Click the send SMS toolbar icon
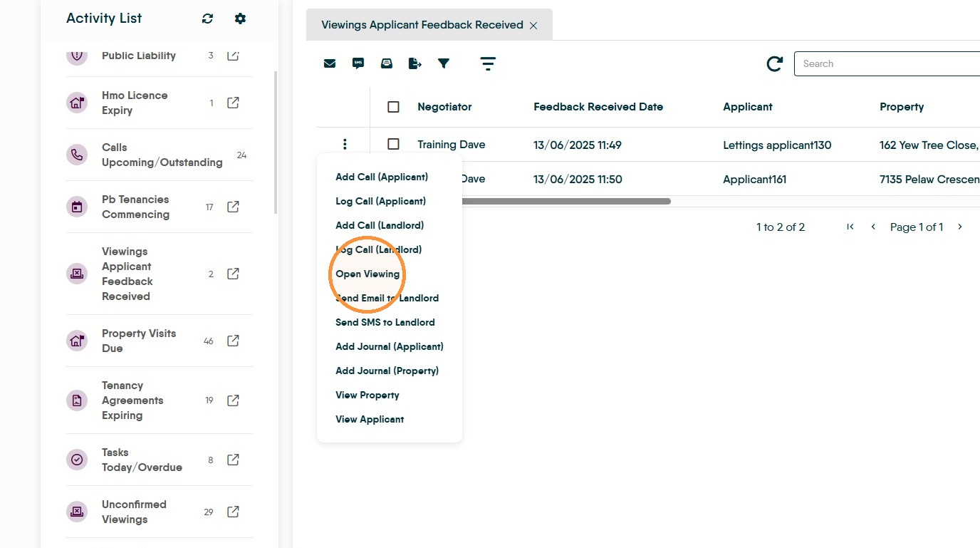This screenshot has height=548, width=980. point(358,63)
